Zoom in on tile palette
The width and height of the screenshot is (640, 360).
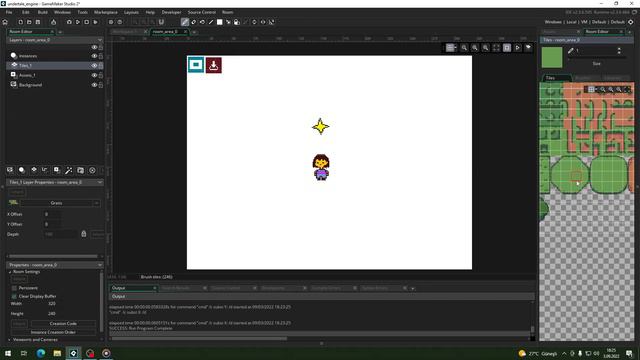click(619, 89)
